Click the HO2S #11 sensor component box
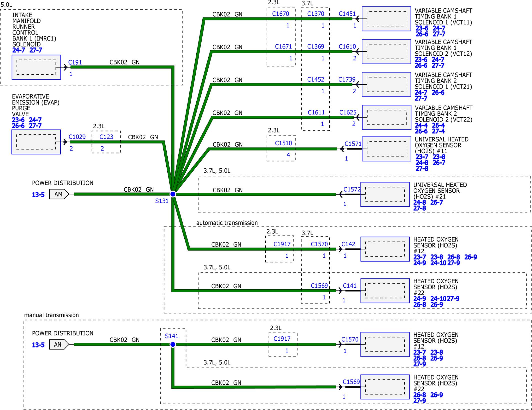 click(x=386, y=149)
